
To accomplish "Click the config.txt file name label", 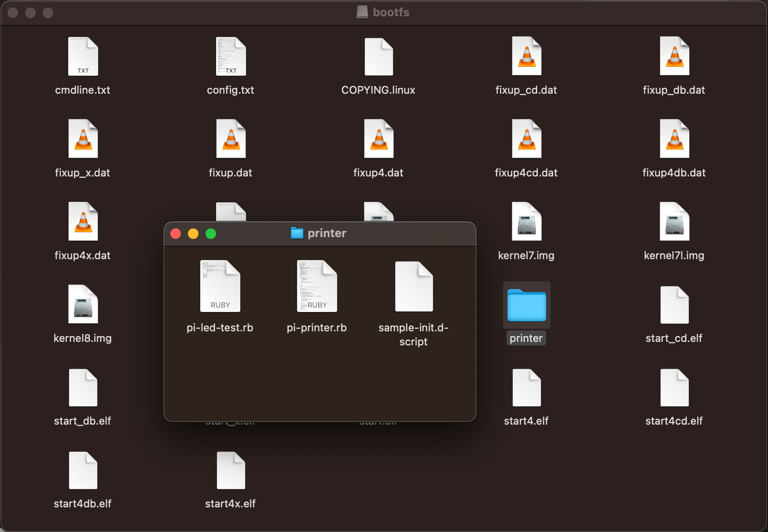I will [231, 90].
